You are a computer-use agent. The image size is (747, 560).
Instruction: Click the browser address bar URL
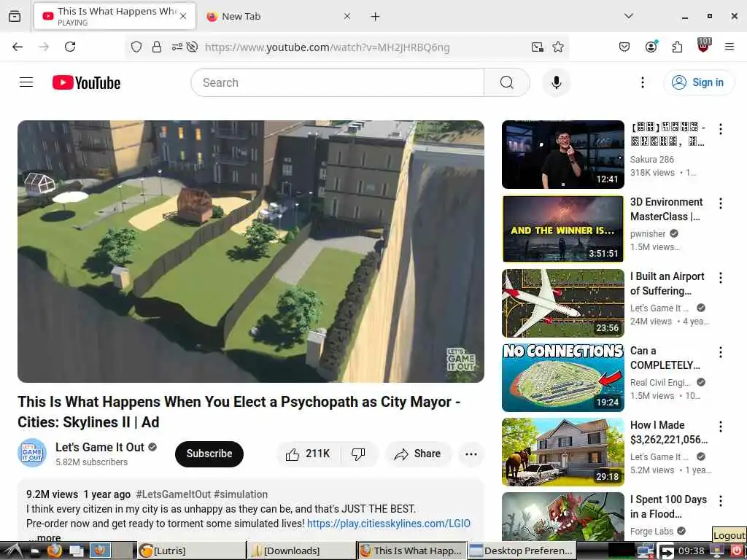[327, 47]
